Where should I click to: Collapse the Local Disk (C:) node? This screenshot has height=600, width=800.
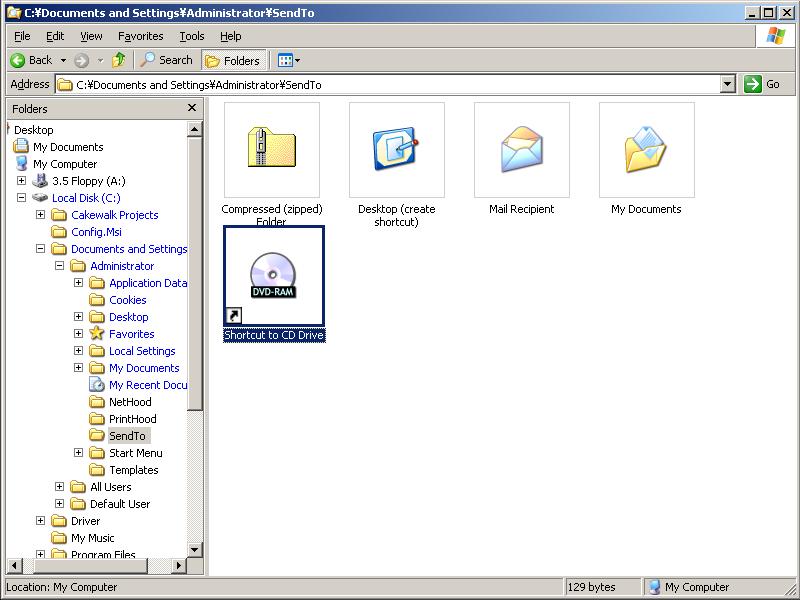21,197
